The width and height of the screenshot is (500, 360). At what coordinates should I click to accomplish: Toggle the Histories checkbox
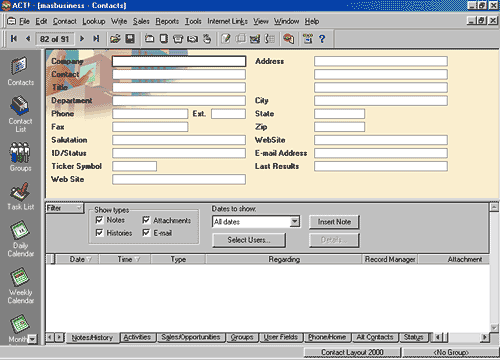click(99, 233)
